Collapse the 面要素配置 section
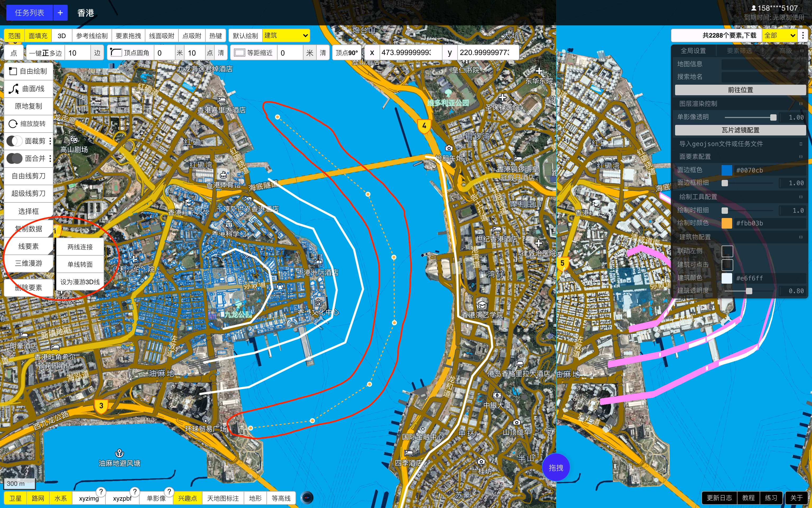This screenshot has width=812, height=508. coord(801,157)
